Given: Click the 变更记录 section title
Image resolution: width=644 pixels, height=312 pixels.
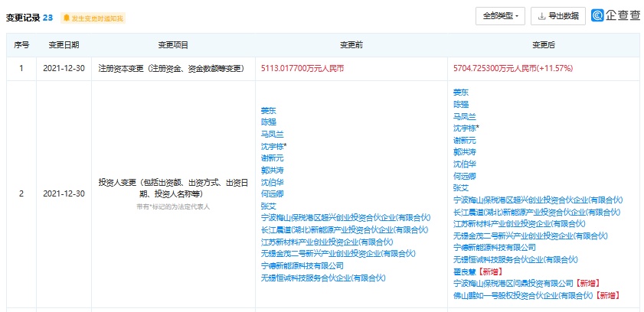Looking at the screenshot, I should (23, 18).
